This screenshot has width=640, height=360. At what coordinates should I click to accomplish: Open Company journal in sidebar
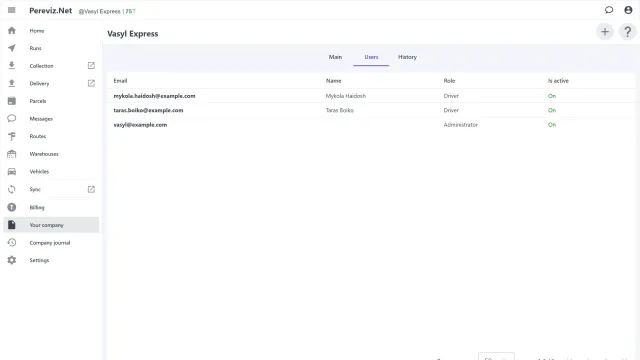pyautogui.click(x=51, y=242)
